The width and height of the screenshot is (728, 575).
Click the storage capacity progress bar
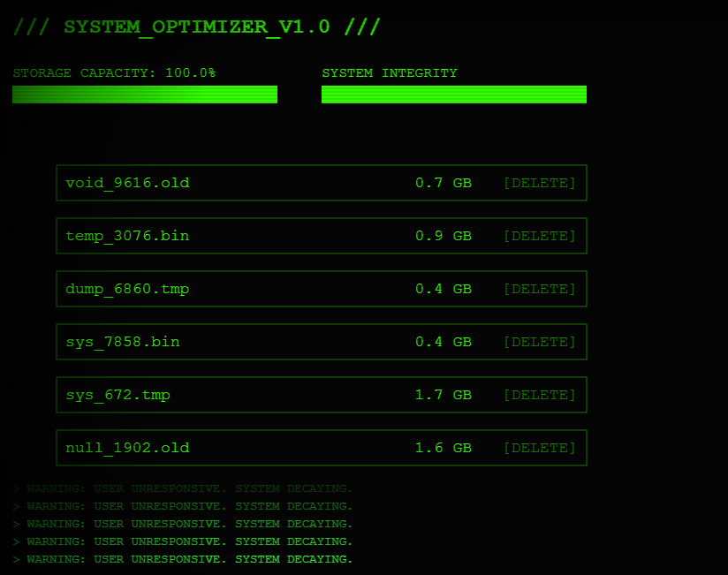pyautogui.click(x=145, y=95)
